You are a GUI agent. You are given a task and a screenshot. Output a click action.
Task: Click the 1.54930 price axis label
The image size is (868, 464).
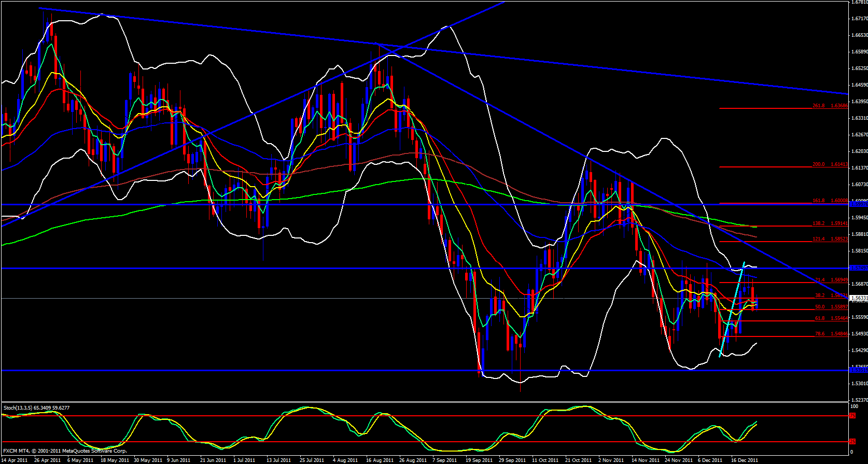pyautogui.click(x=860, y=334)
